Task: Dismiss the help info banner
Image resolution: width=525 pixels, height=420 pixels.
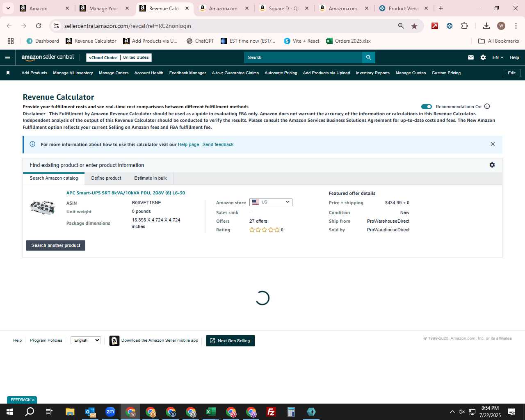Action: tap(493, 144)
